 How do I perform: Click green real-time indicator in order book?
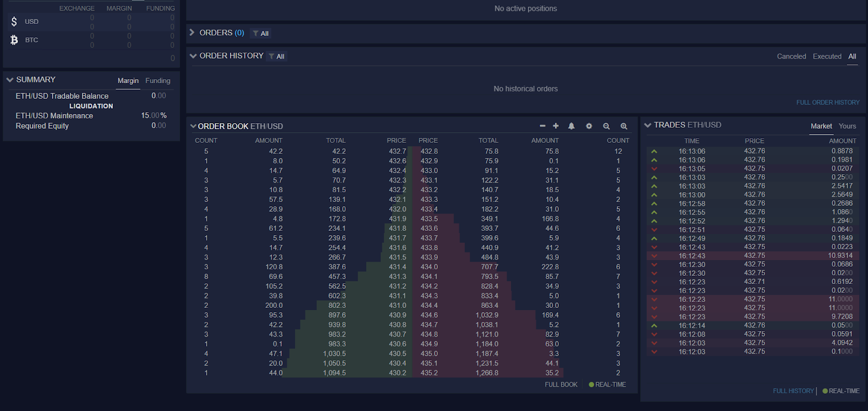point(591,384)
